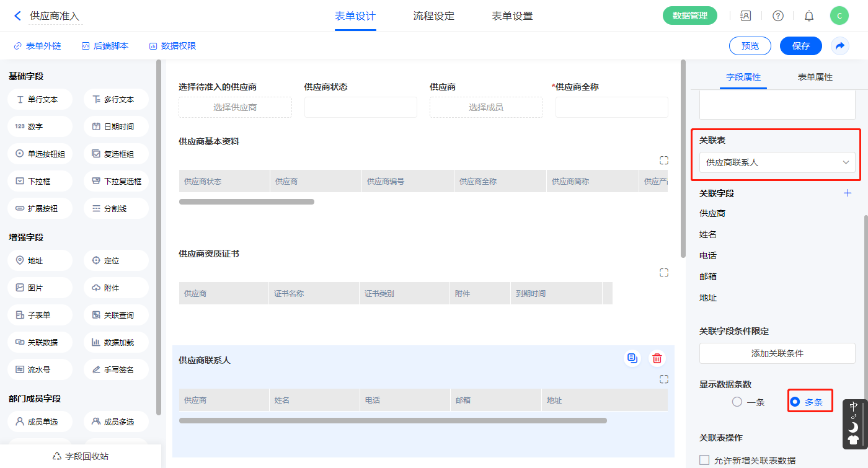Click the user avatar in top right

click(839, 16)
